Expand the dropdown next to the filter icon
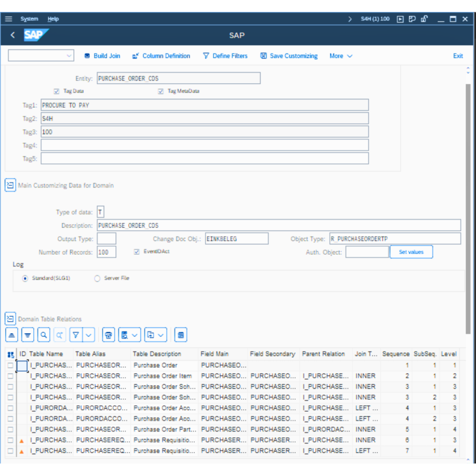Screen dimensions: 476x476 (88, 334)
